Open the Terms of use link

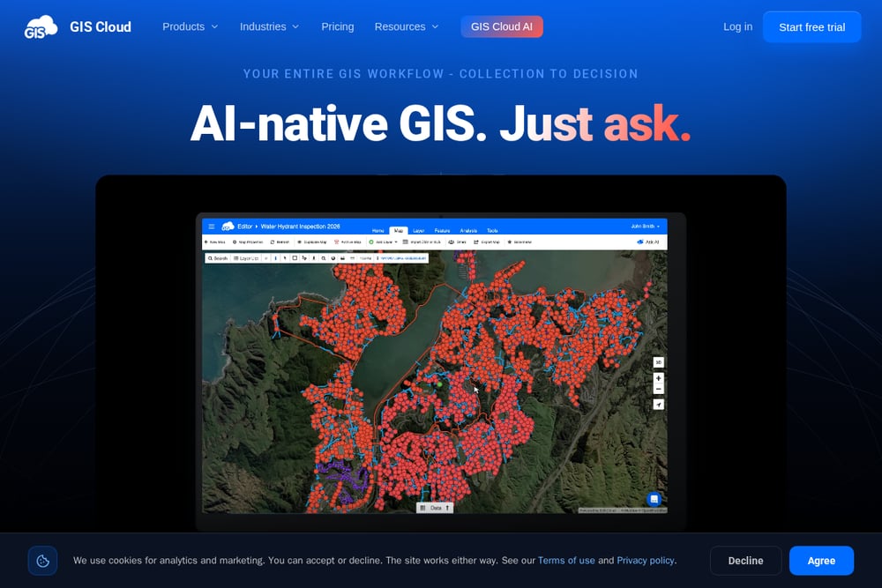566,561
